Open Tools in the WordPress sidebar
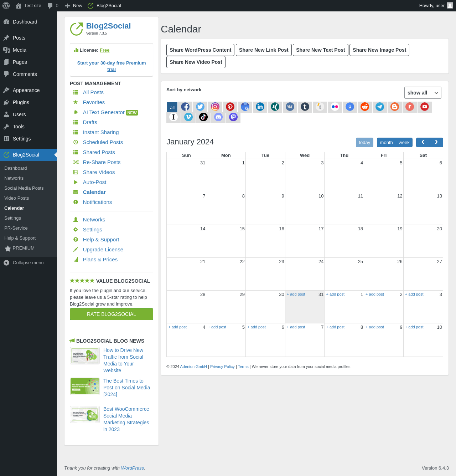 [x=28, y=127]
